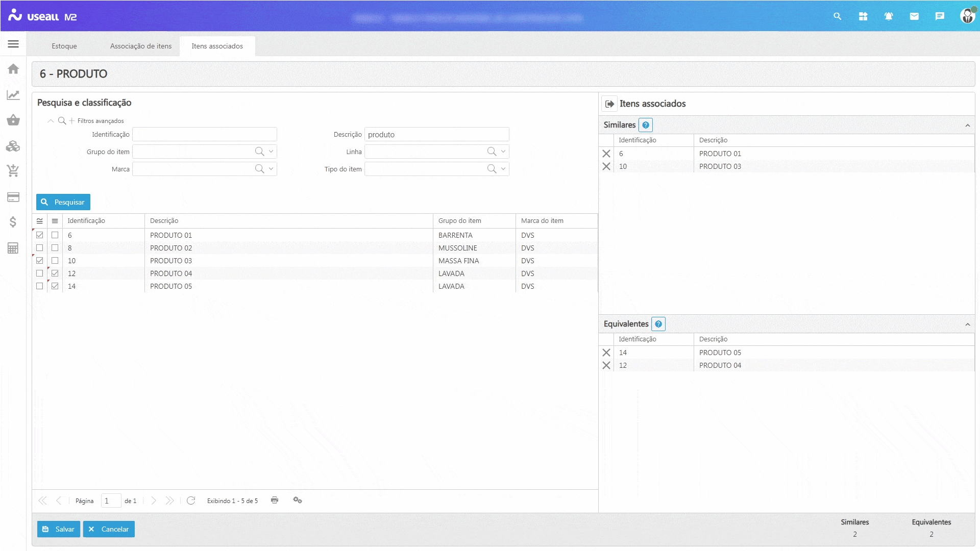Click the print icon in the pager
Screen dimensions: 980x551
coord(275,500)
